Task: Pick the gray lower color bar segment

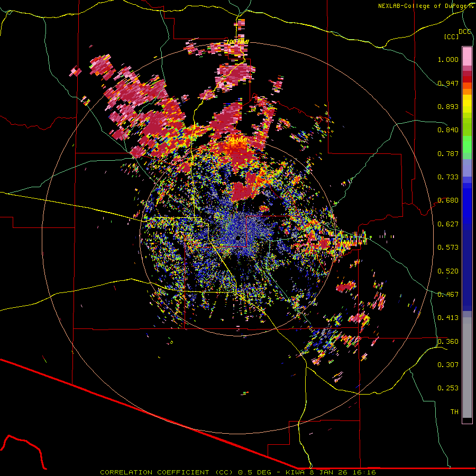Action: coord(467,368)
